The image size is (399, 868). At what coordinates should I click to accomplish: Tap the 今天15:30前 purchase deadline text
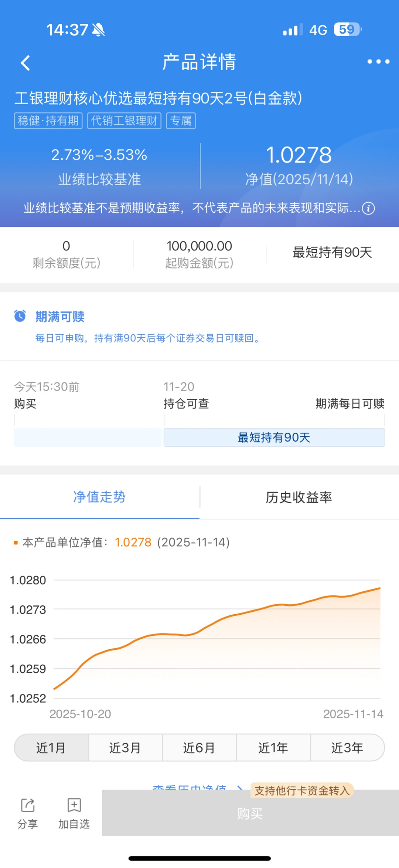pyautogui.click(x=47, y=387)
